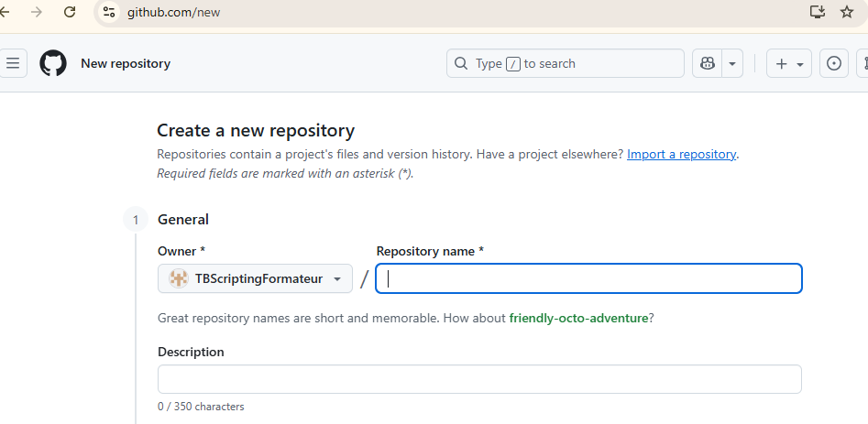Screen dimensions: 868x424
Task: Focus the Repository name field
Action: click(589, 278)
